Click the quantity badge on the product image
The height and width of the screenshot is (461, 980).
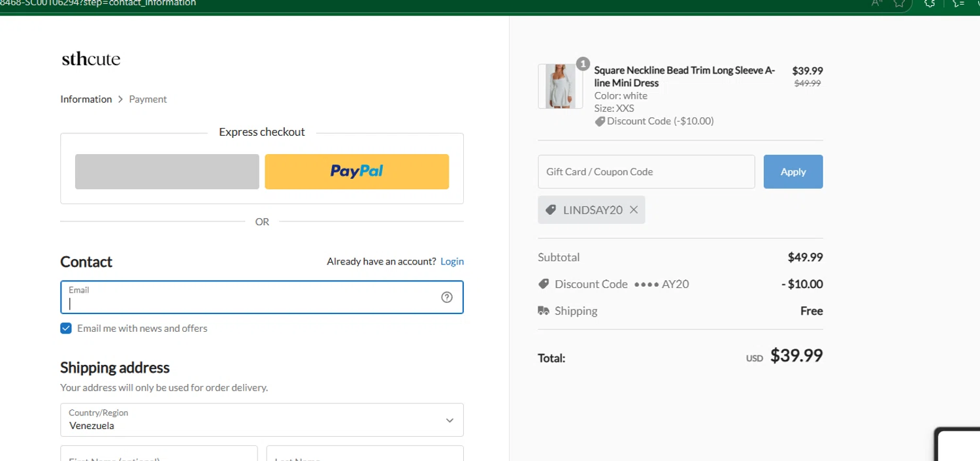pos(583,64)
